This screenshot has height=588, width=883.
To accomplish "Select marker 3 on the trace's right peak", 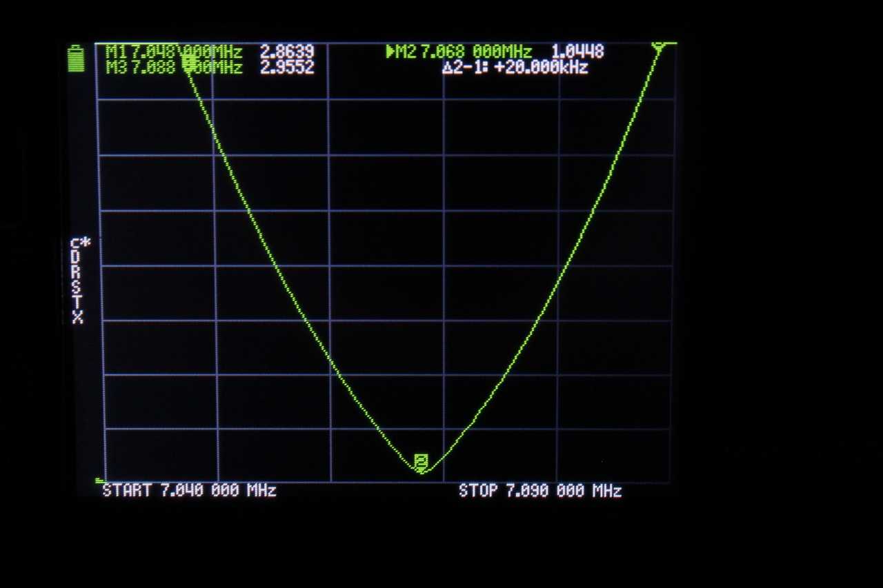I will click(658, 47).
